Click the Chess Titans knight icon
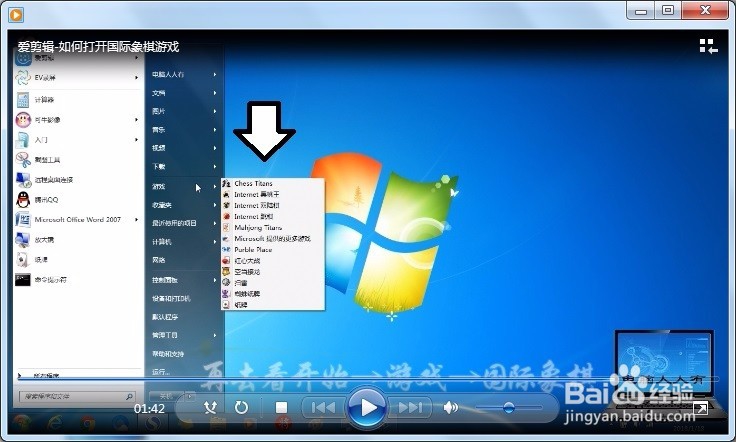 click(x=226, y=183)
